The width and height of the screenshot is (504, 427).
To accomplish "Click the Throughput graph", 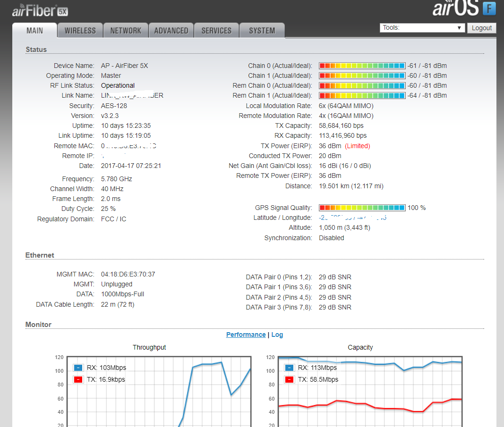I will pyautogui.click(x=159, y=391).
